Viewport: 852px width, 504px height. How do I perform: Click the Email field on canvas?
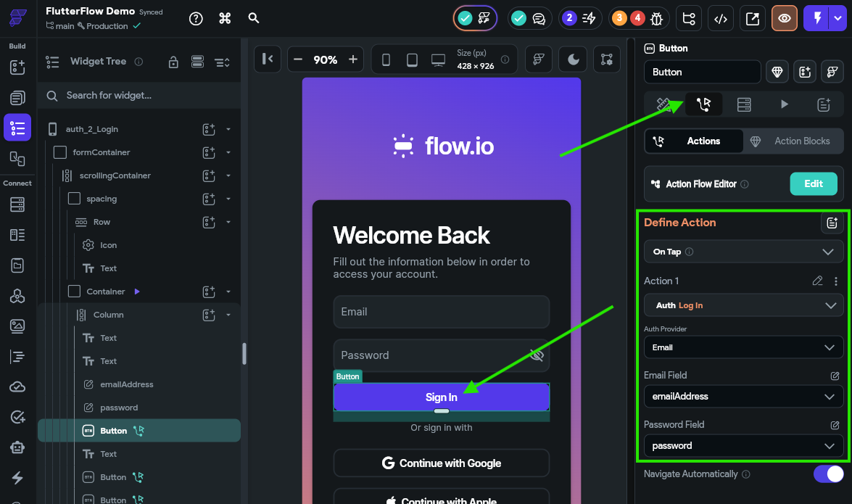coord(441,312)
